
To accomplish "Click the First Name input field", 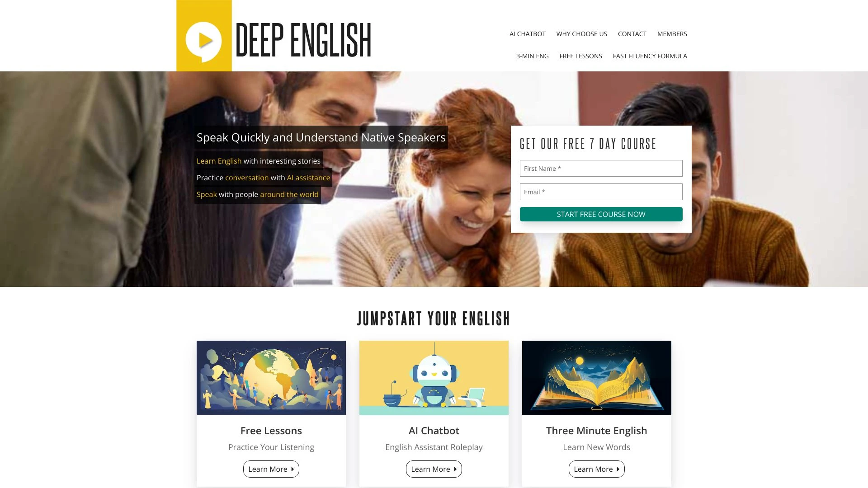I will click(x=601, y=168).
